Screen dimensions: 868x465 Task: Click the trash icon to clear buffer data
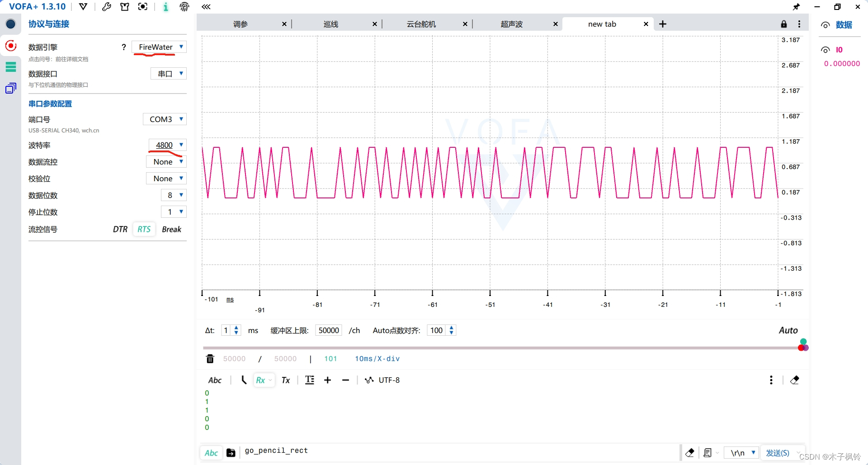[210, 358]
